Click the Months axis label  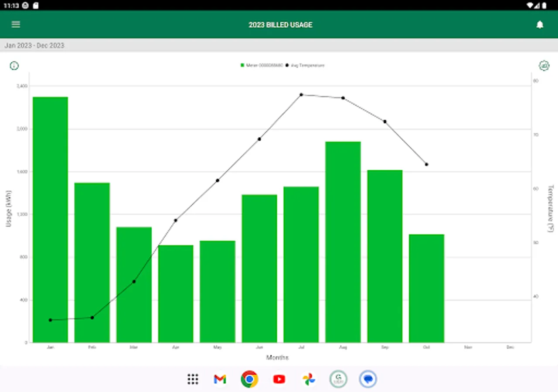(278, 358)
